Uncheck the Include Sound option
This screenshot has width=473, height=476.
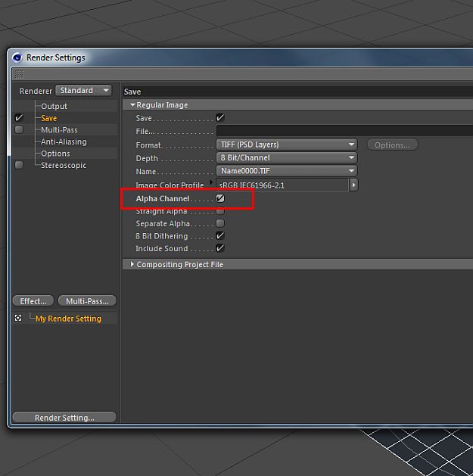[220, 248]
